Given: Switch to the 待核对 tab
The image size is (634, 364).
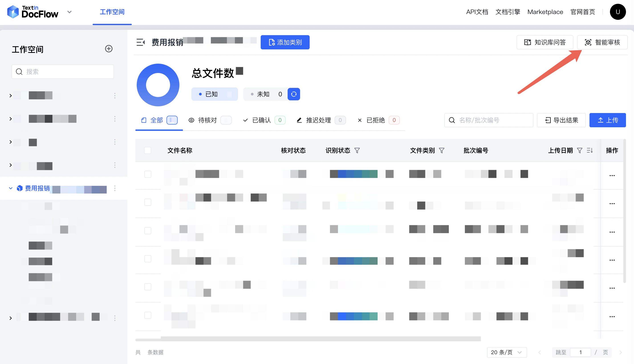Looking at the screenshot, I should pos(207,120).
